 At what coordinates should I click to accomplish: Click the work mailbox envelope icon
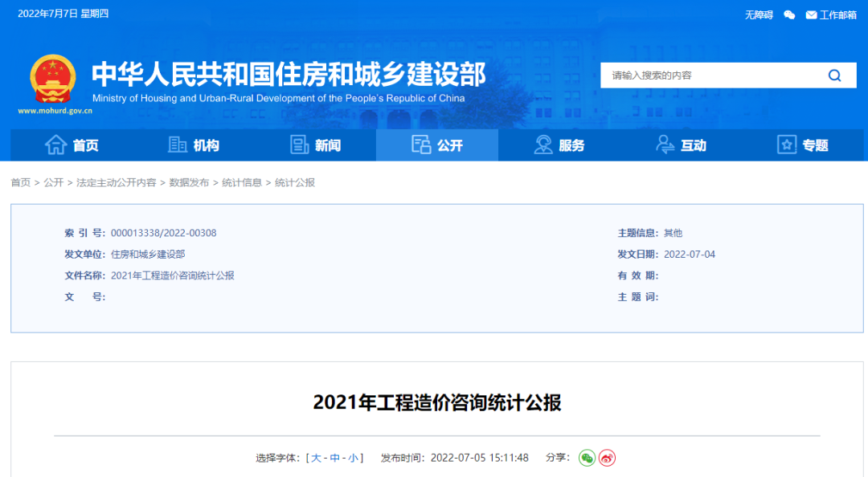click(x=811, y=15)
